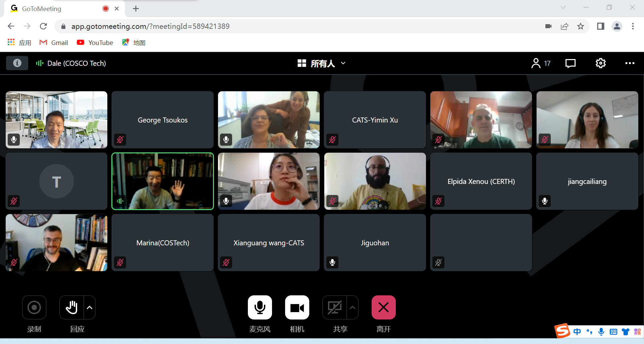Click muted mic icon on Elpida Xenou tile
Viewport: 644px width, 344px height.
click(438, 201)
